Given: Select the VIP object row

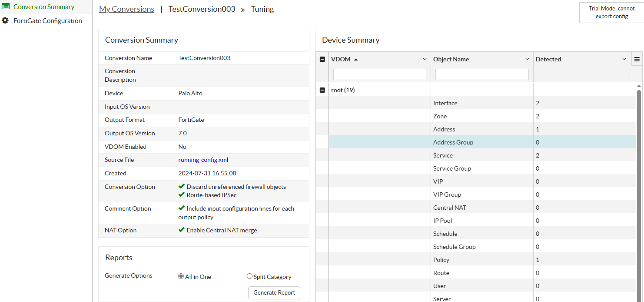Looking at the screenshot, I should [x=475, y=181].
